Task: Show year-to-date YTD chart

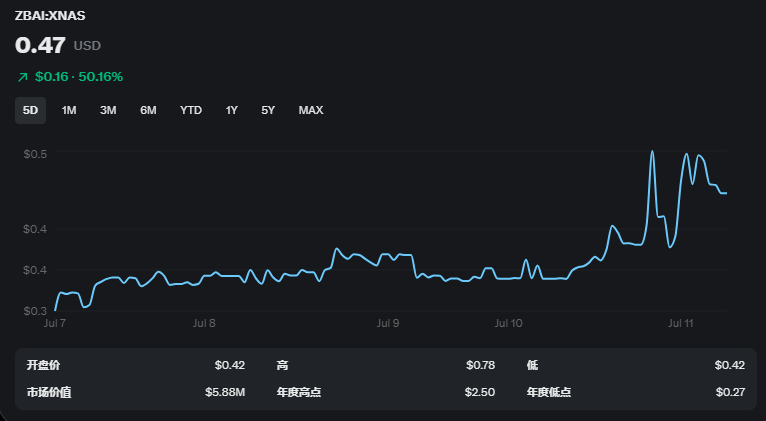Action: [191, 110]
